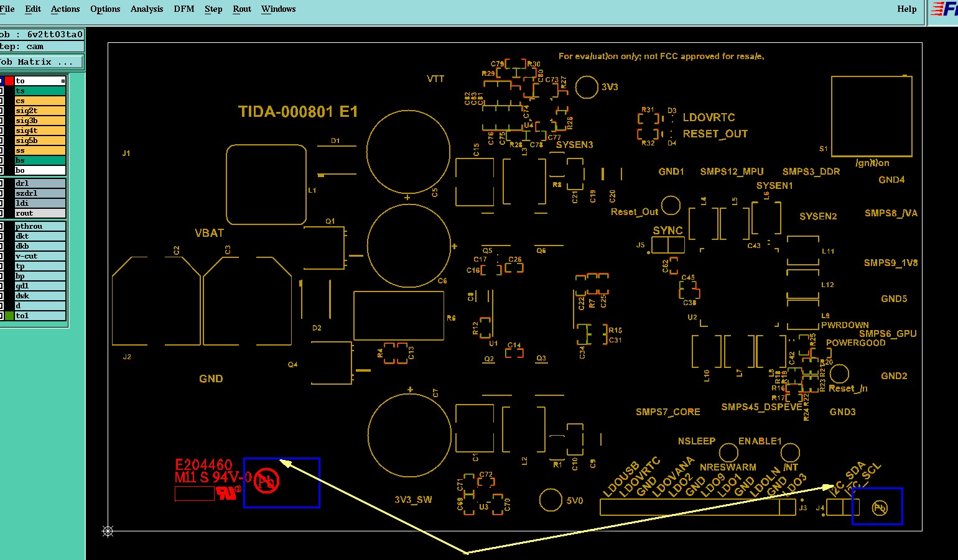
Task: Click the Reset_Out test point circle
Action: point(671,205)
